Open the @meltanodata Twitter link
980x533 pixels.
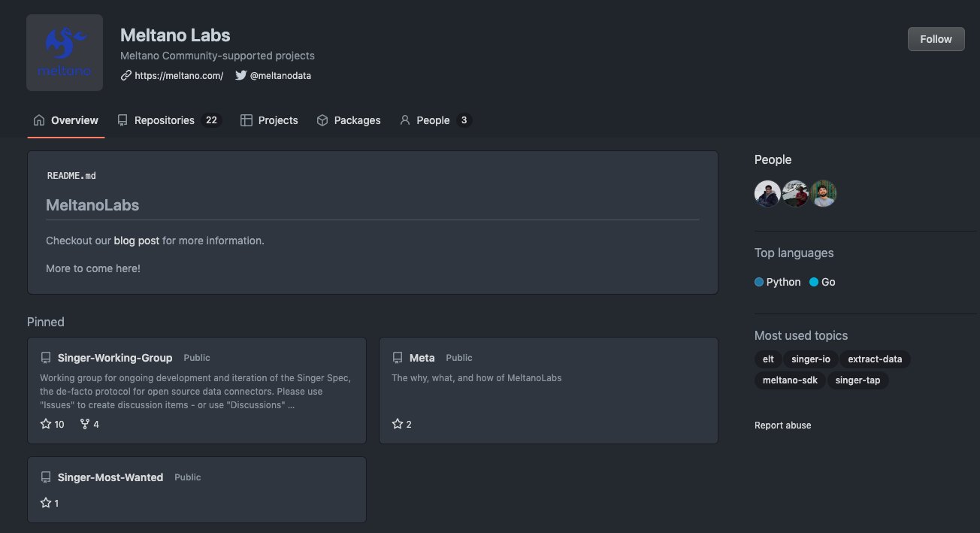tap(280, 75)
